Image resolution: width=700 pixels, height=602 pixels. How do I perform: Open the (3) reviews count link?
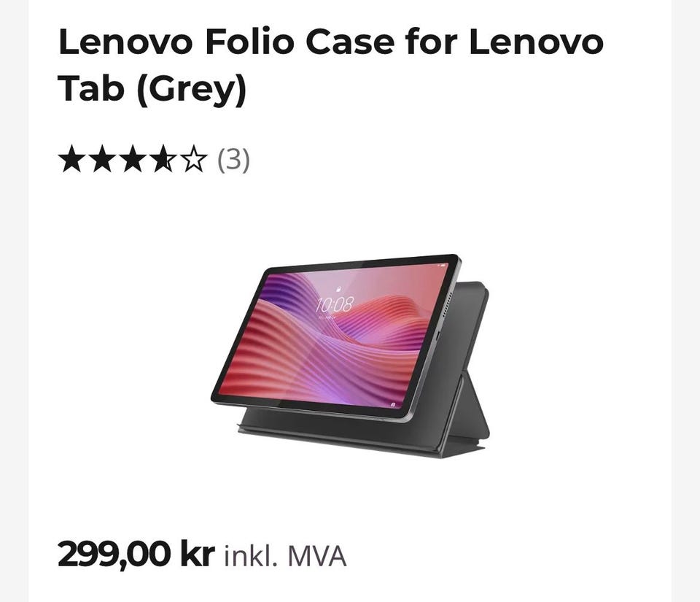[233, 159]
